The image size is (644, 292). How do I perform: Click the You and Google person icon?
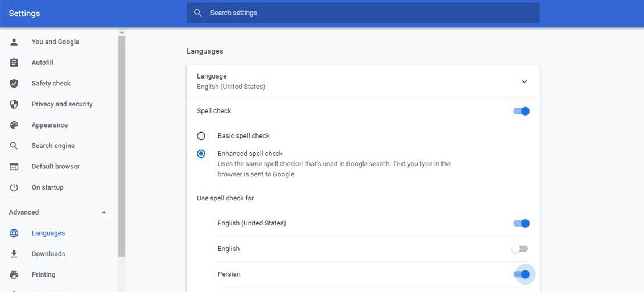14,42
